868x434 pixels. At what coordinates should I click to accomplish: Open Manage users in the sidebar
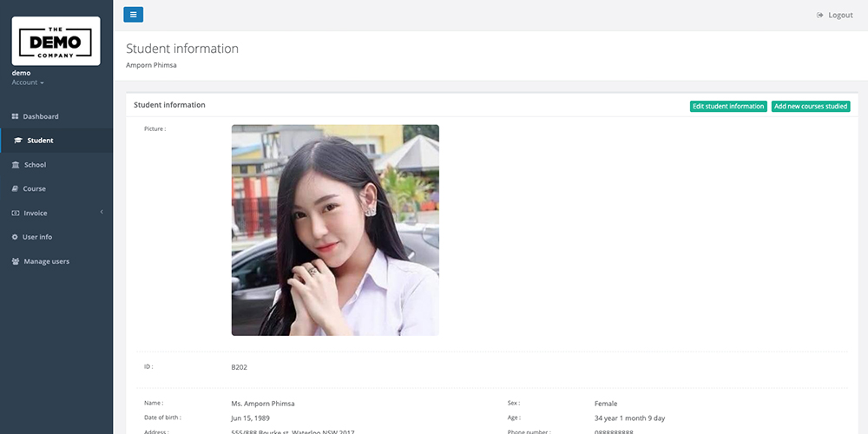click(56, 261)
